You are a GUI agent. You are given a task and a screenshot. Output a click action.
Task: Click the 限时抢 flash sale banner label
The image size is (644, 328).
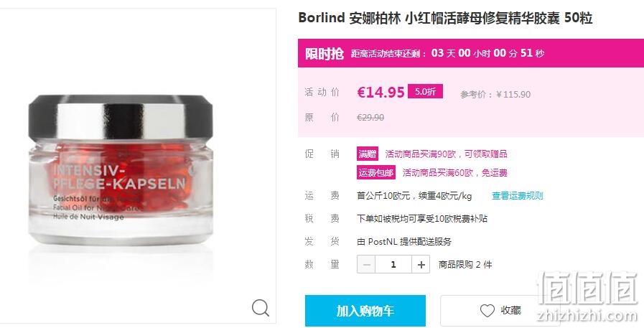point(324,53)
